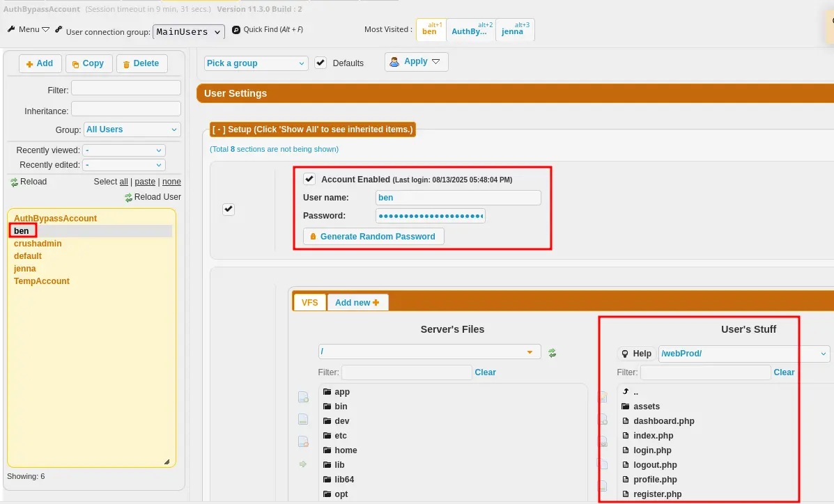The image size is (834, 504).
Task: Open the assets folder in User's Stuff
Action: coord(646,407)
